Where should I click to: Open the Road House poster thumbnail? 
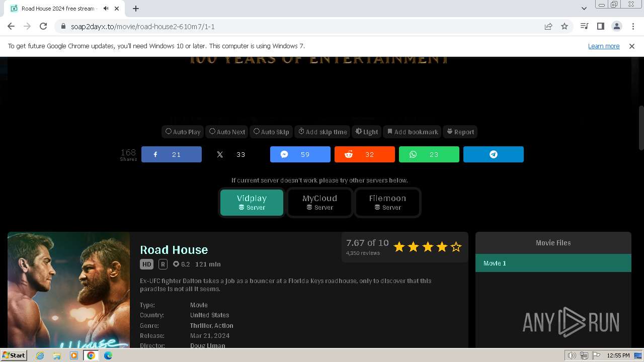68,290
